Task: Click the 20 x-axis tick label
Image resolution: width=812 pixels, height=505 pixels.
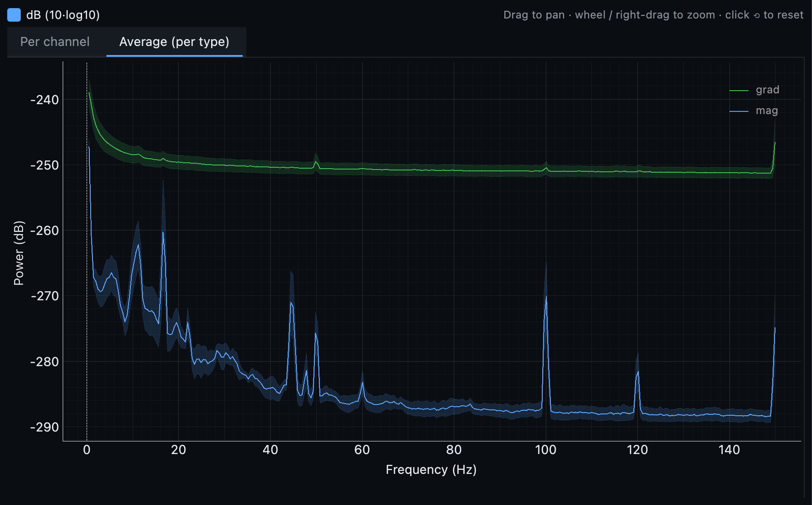Action: pos(179,450)
